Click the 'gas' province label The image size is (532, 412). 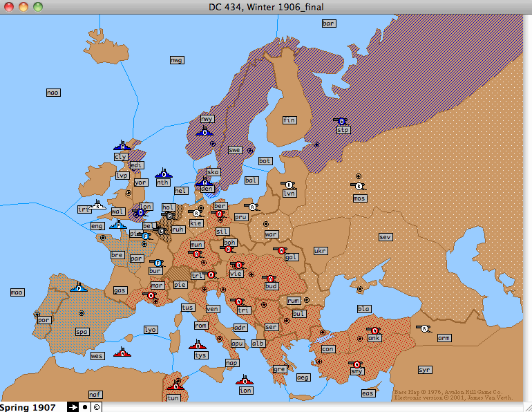click(120, 290)
